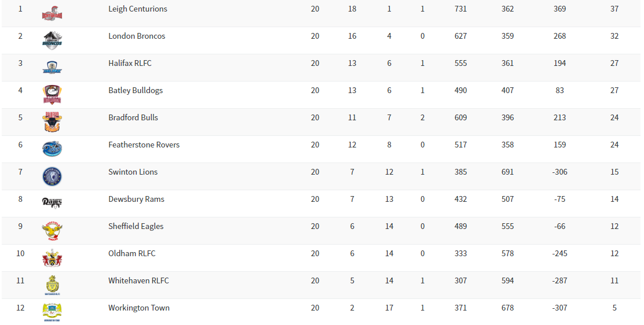Image resolution: width=644 pixels, height=325 pixels.
Task: Click the Whitehaven RLFC club crest
Action: tap(52, 285)
